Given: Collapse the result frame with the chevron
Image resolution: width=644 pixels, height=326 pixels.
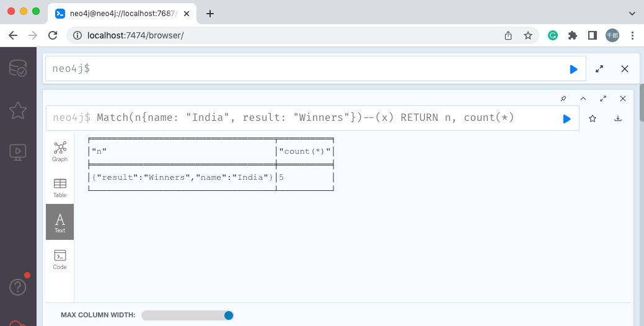Looking at the screenshot, I should (583, 99).
